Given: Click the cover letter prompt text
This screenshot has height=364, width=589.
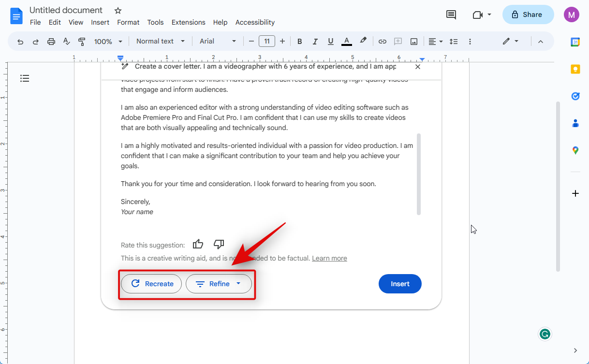Looking at the screenshot, I should pyautogui.click(x=265, y=67).
